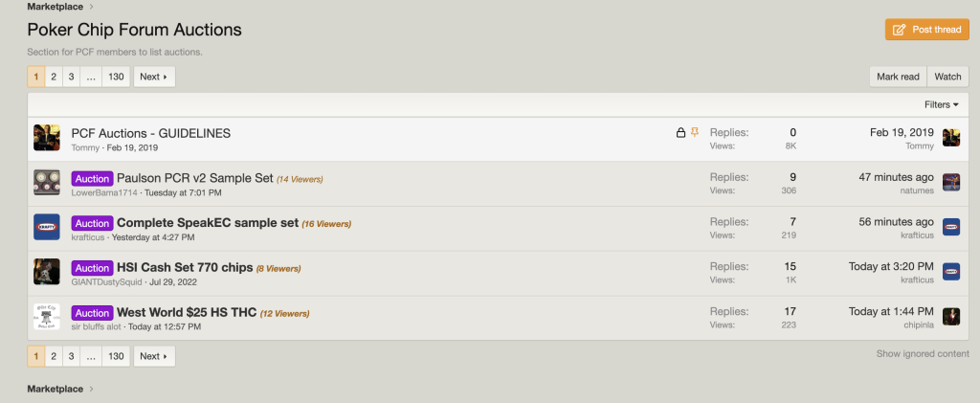Go to page 2 in top pagination

pos(54,77)
